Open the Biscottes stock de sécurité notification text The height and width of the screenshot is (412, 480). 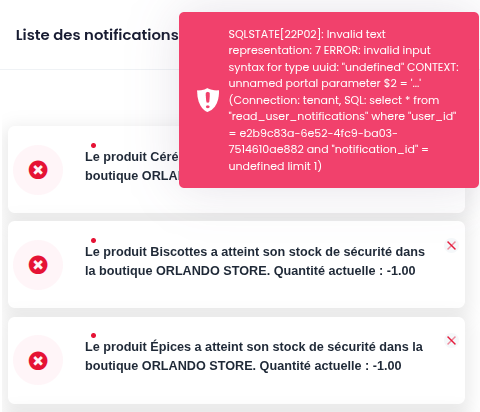tap(255, 261)
